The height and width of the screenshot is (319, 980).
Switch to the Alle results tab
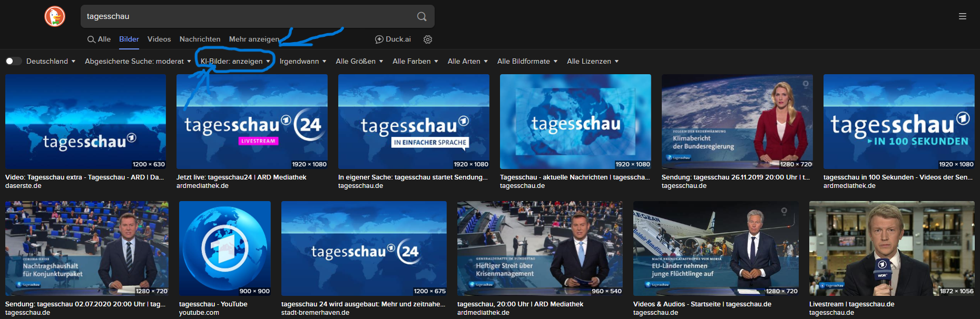[x=99, y=39]
